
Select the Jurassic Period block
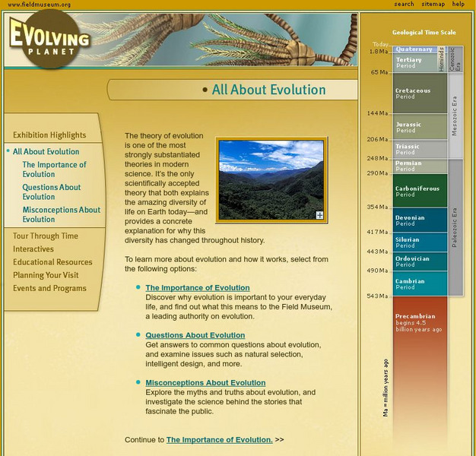pos(420,127)
